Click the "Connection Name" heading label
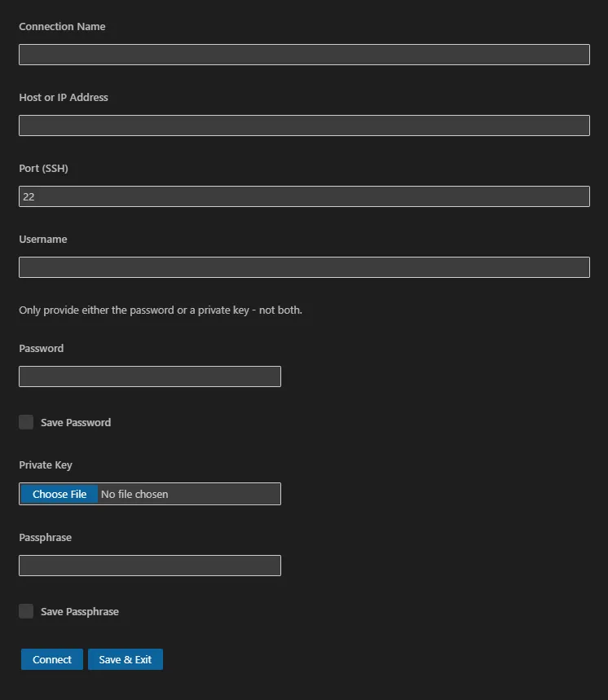Viewport: 608px width, 700px height. tap(62, 27)
